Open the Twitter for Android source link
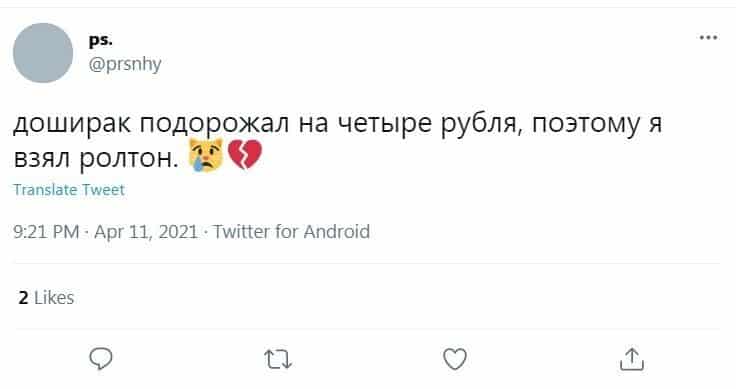The image size is (736, 389). (291, 232)
